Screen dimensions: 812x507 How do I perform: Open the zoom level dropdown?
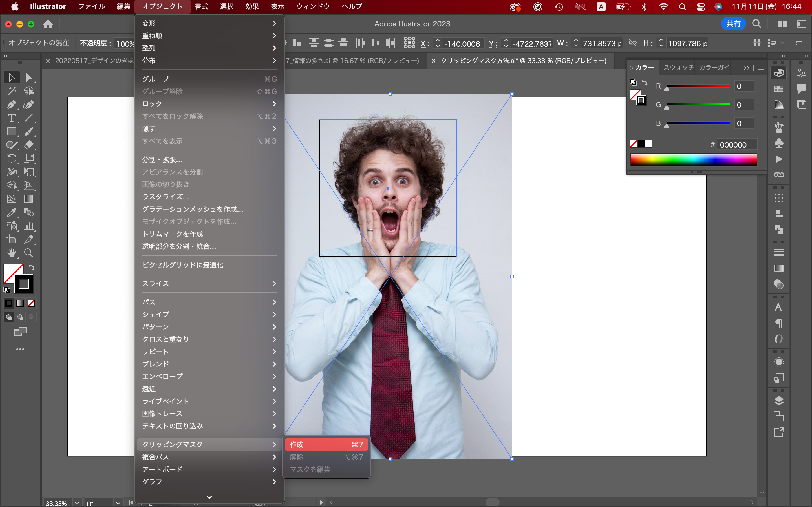[x=77, y=503]
